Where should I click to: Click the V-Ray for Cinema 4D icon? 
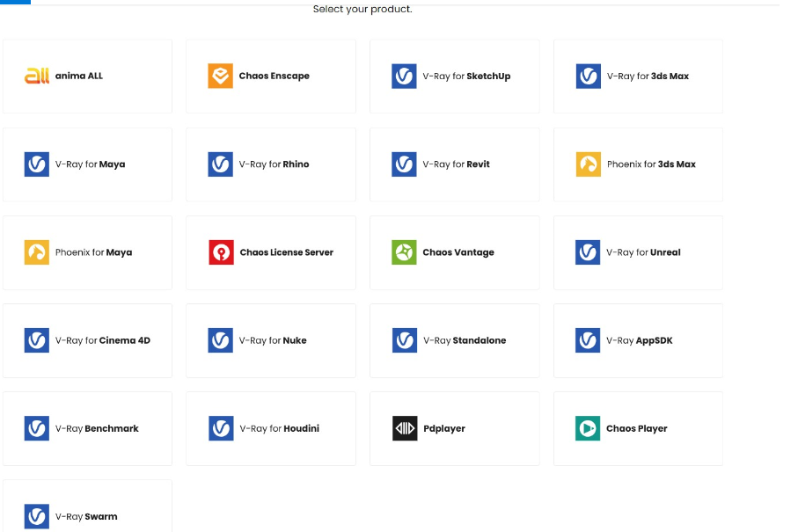pyautogui.click(x=37, y=340)
